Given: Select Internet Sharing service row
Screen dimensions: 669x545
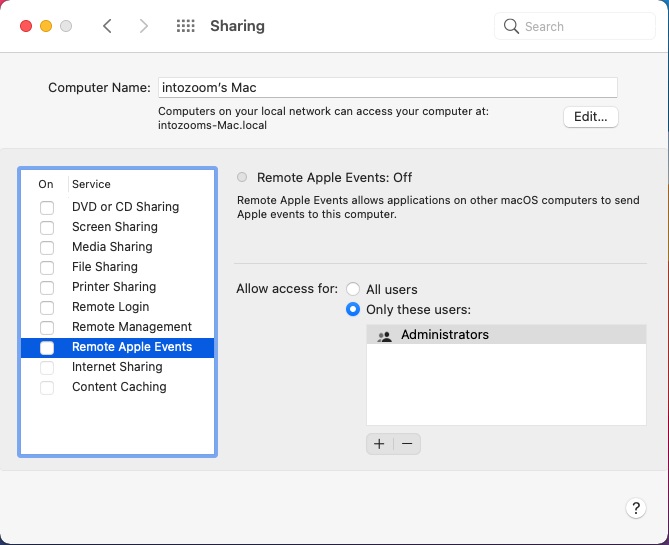Looking at the screenshot, I should 117,367.
